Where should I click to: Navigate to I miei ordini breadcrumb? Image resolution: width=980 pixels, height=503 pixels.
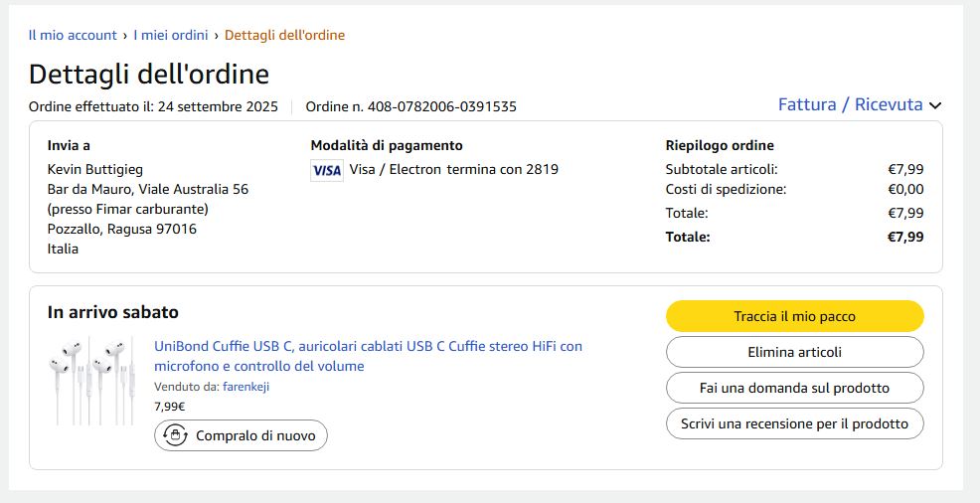171,35
